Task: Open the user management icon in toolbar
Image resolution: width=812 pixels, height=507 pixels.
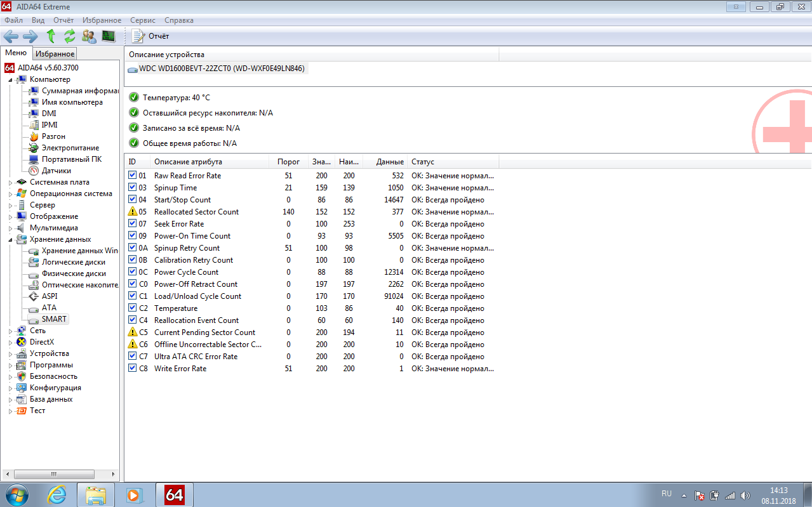Action: pyautogui.click(x=89, y=36)
